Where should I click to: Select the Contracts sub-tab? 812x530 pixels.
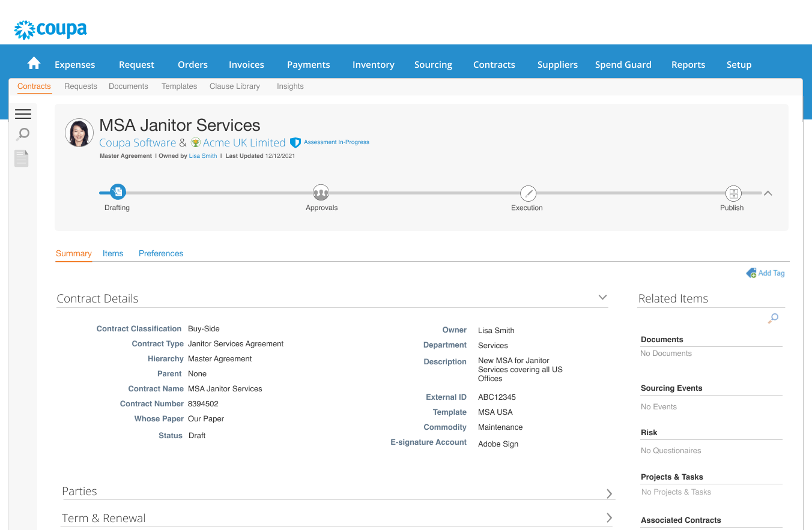pos(34,86)
